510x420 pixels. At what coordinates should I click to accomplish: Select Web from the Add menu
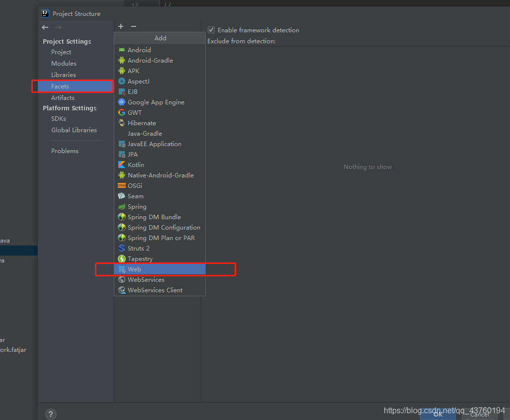tap(160, 269)
